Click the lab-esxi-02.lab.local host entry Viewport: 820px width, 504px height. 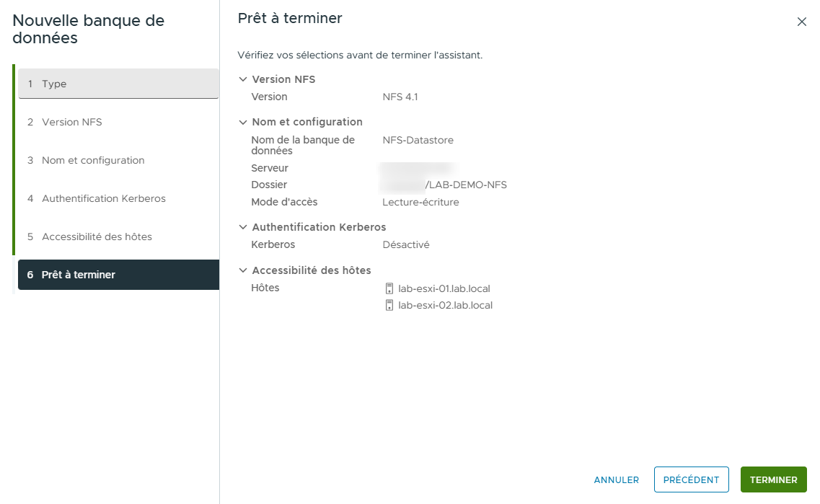tap(445, 306)
